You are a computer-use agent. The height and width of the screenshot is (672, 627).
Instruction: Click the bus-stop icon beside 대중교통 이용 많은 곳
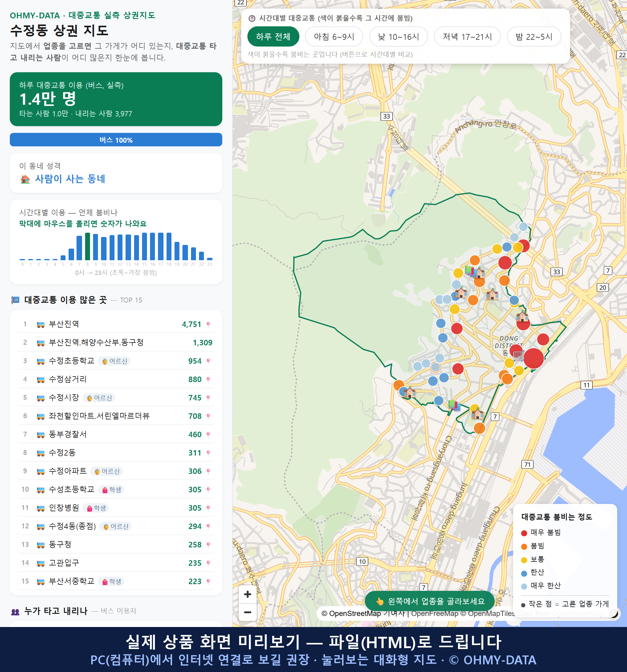(15, 300)
